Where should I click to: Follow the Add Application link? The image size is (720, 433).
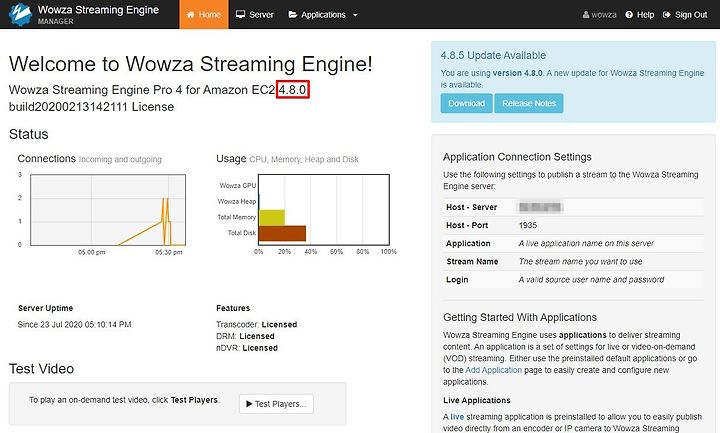pos(493,370)
